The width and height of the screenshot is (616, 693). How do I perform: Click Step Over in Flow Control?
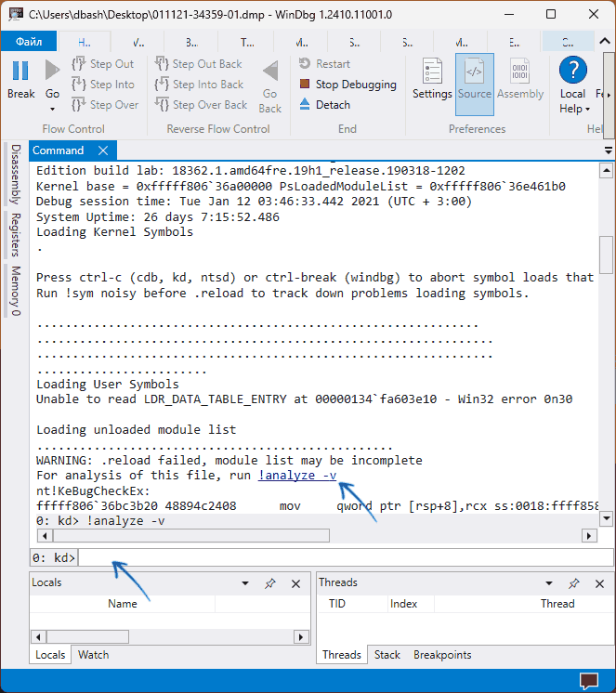pos(105,105)
